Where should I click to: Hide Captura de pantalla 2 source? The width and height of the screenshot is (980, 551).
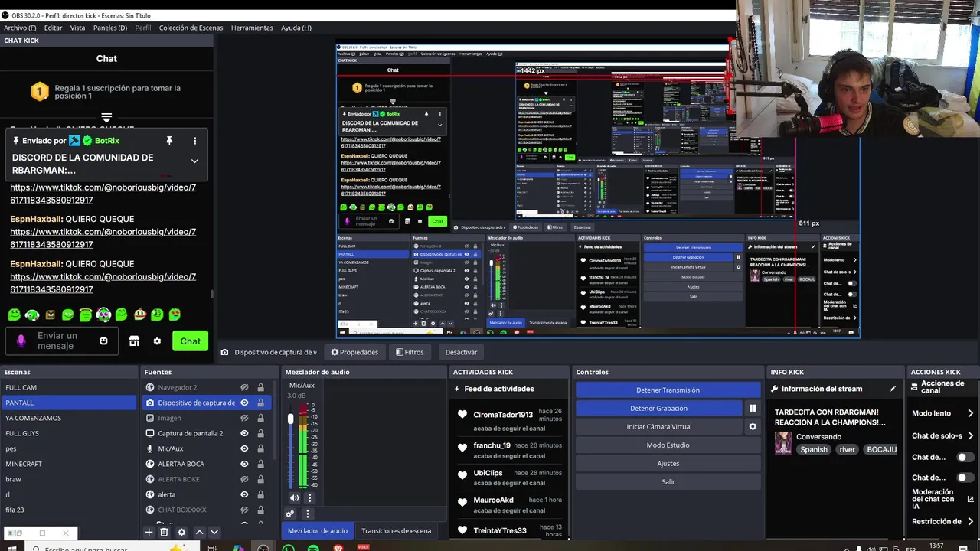coord(244,433)
